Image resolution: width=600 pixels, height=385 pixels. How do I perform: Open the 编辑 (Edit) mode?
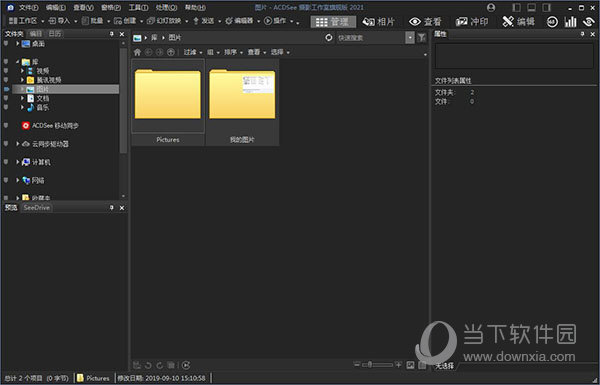click(518, 22)
